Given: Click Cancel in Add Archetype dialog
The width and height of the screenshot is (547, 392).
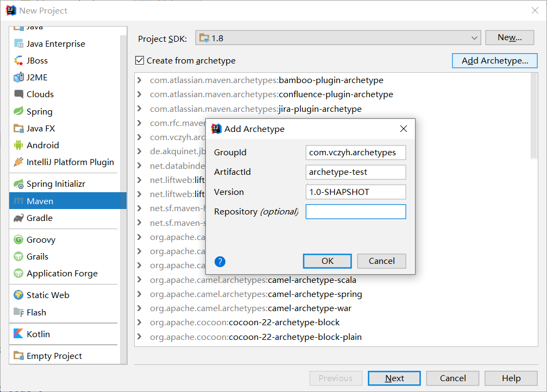Looking at the screenshot, I should click(x=382, y=261).
